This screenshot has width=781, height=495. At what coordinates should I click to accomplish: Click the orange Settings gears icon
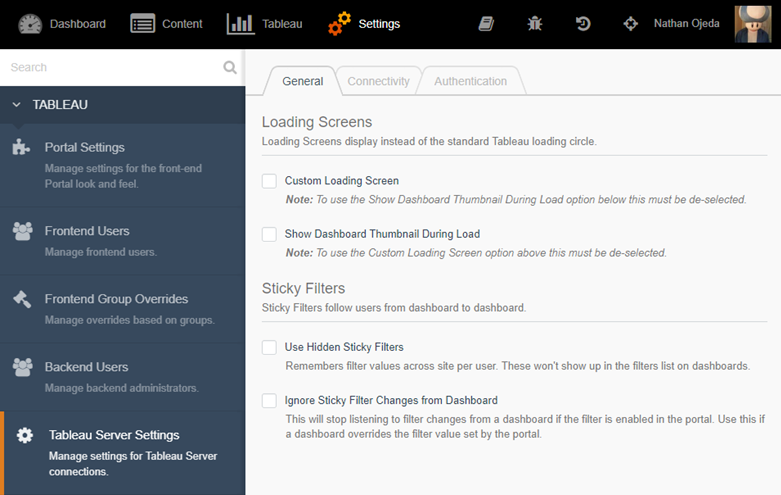[x=339, y=24]
